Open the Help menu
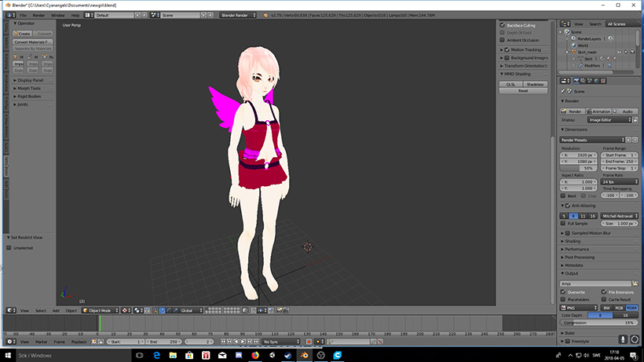The image size is (644, 362). click(x=75, y=15)
